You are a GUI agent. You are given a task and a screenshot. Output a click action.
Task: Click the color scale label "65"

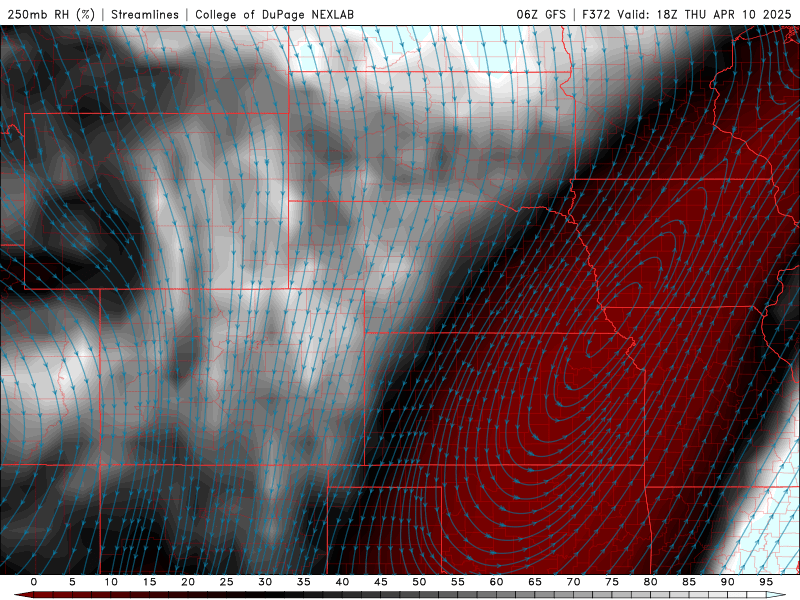click(535, 582)
